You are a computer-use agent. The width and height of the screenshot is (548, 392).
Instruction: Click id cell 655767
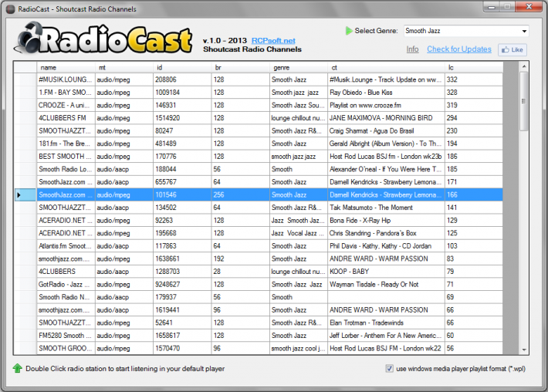[x=182, y=182]
